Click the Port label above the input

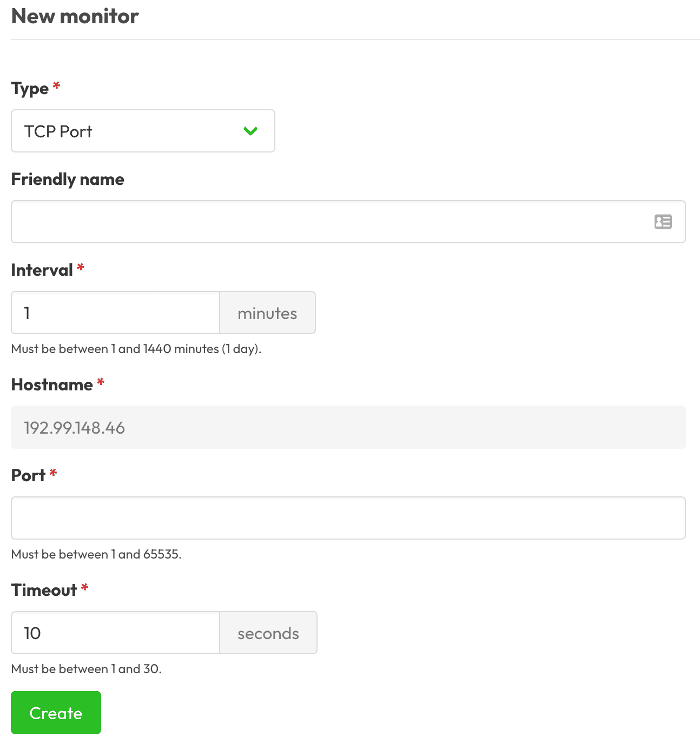pyautogui.click(x=27, y=475)
